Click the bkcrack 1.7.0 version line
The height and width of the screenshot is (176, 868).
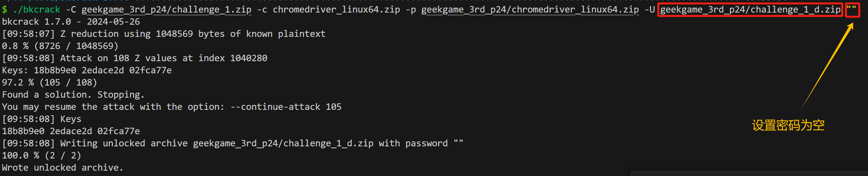point(71,22)
